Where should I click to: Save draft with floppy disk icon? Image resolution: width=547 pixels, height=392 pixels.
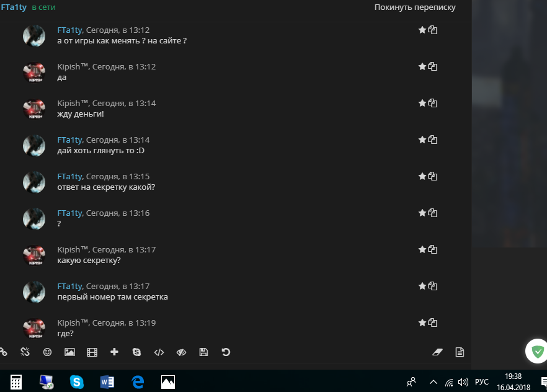click(x=203, y=352)
